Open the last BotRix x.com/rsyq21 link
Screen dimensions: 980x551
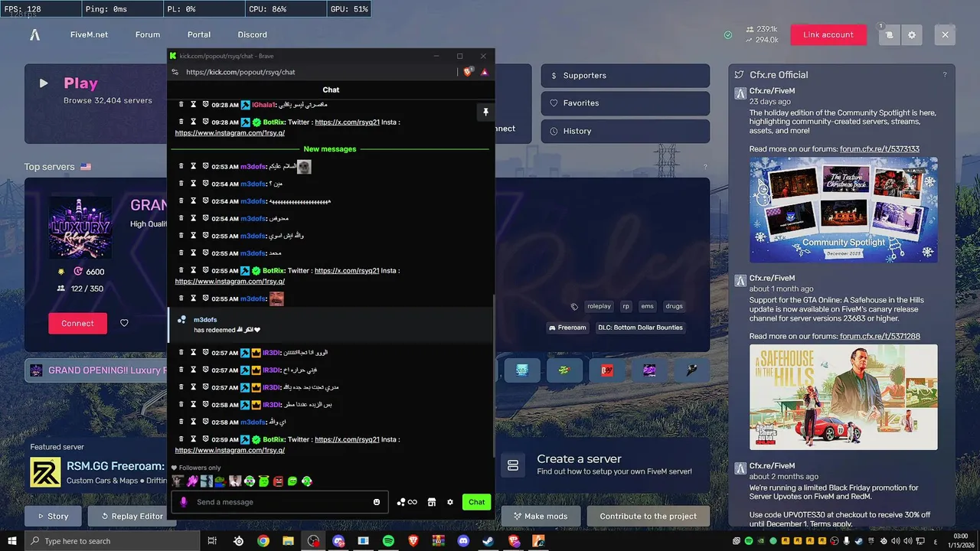click(347, 439)
